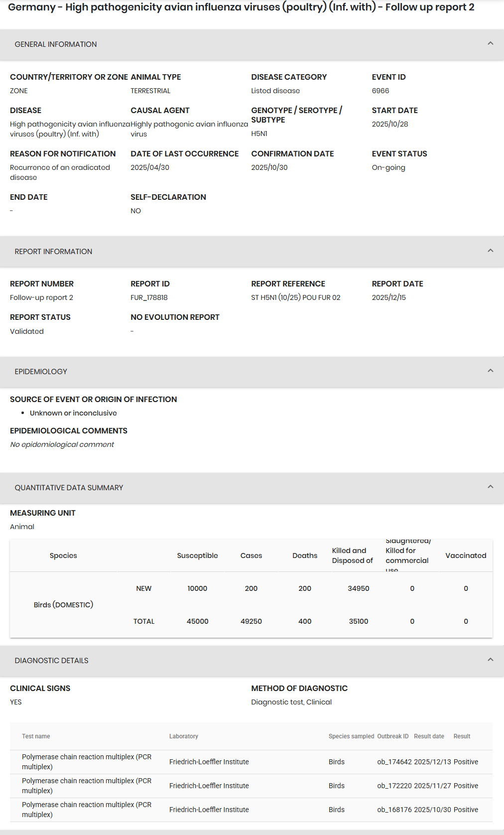Select new killed and disposed value 34950

[x=359, y=588]
